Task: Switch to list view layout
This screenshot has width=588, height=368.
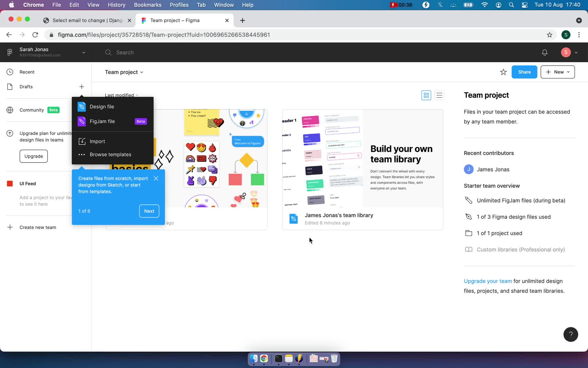Action: pos(439,95)
